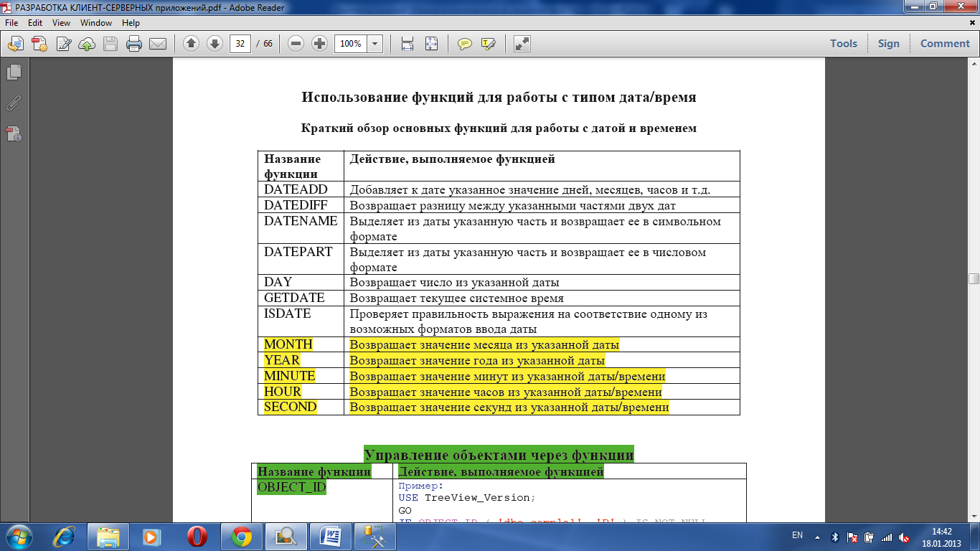Screen dimensions: 980x551
Task: Go to the previous page with the up arrow
Action: click(x=191, y=44)
